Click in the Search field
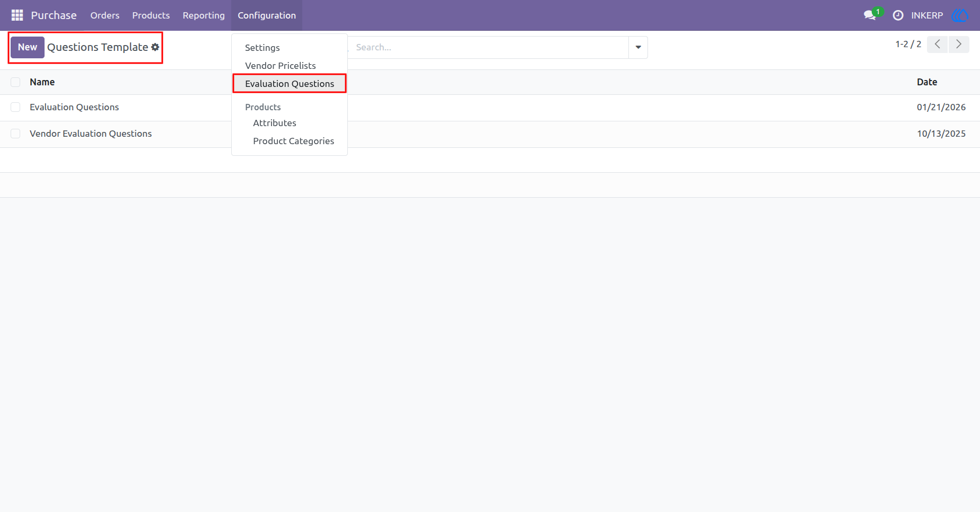 pyautogui.click(x=488, y=47)
